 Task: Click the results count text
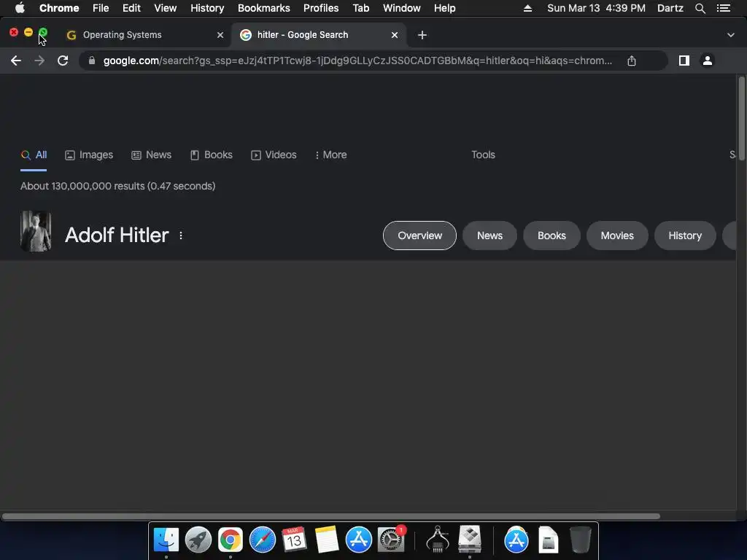point(117,186)
